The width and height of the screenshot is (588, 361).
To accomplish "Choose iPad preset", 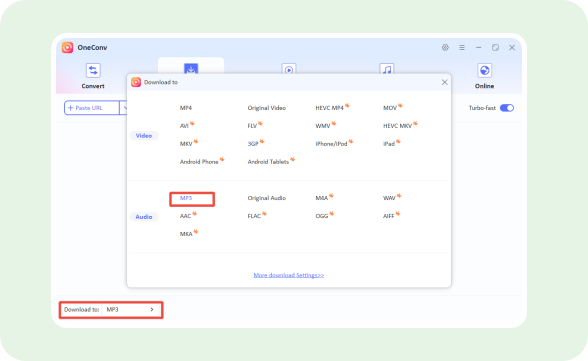I will pyautogui.click(x=389, y=144).
